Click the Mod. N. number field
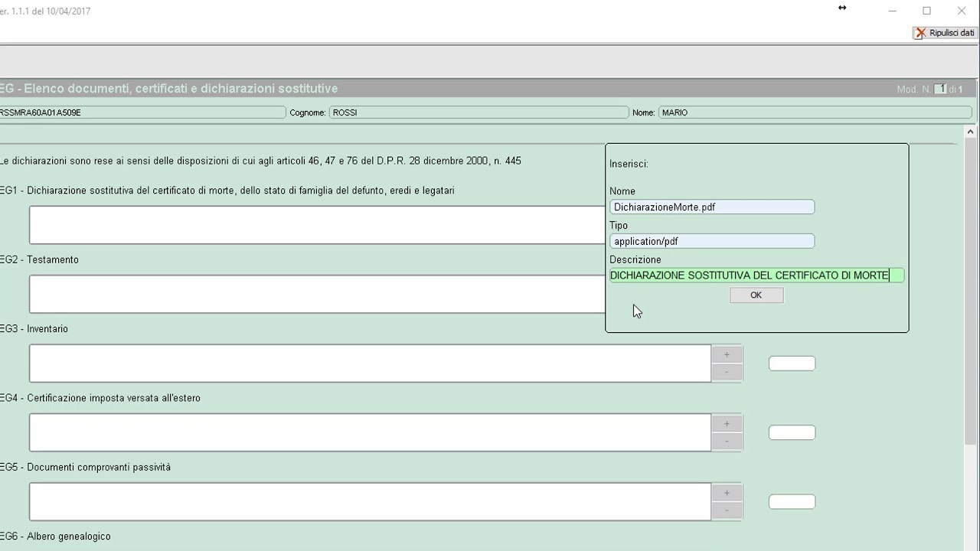The height and width of the screenshot is (551, 980). click(x=941, y=90)
